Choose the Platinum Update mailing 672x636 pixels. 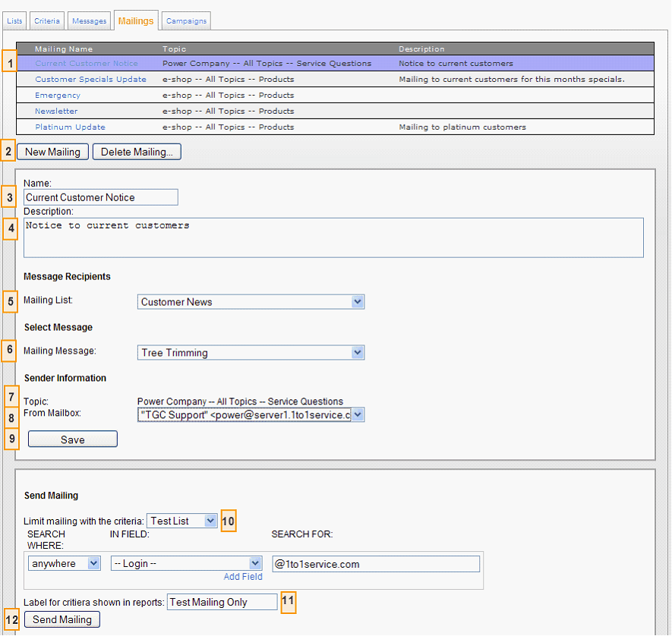pyautogui.click(x=70, y=128)
